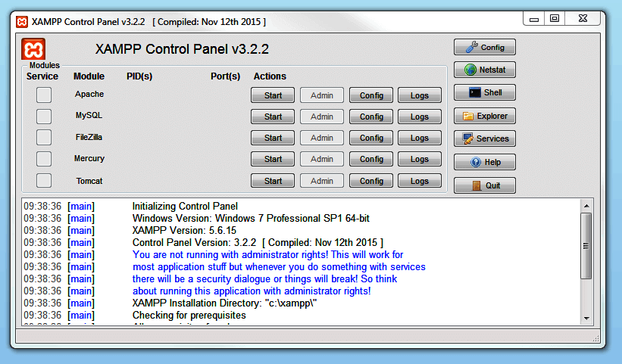622x364 pixels.
Task: Toggle the FileZilla service checkbox
Action: coord(44,137)
